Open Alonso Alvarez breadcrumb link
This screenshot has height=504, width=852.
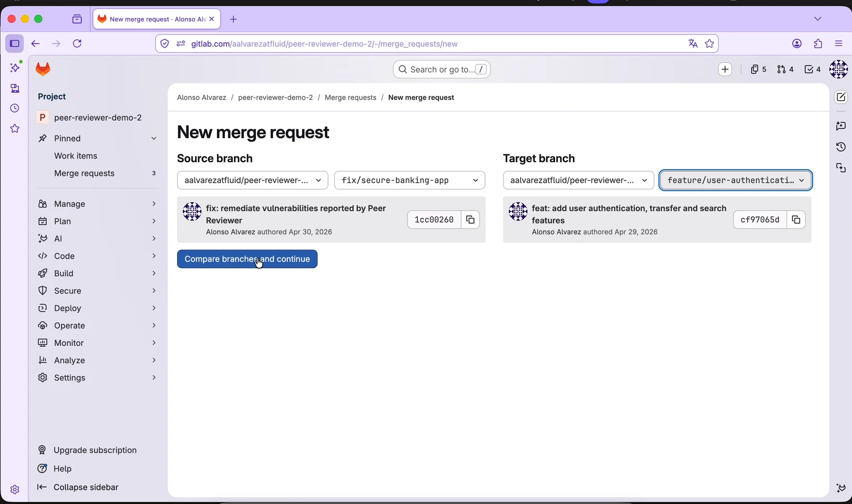(x=202, y=97)
